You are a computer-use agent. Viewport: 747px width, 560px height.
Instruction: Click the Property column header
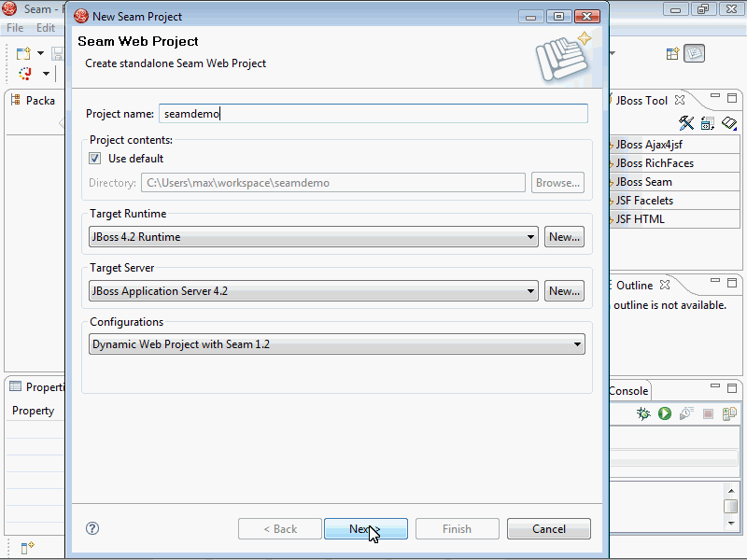34,411
